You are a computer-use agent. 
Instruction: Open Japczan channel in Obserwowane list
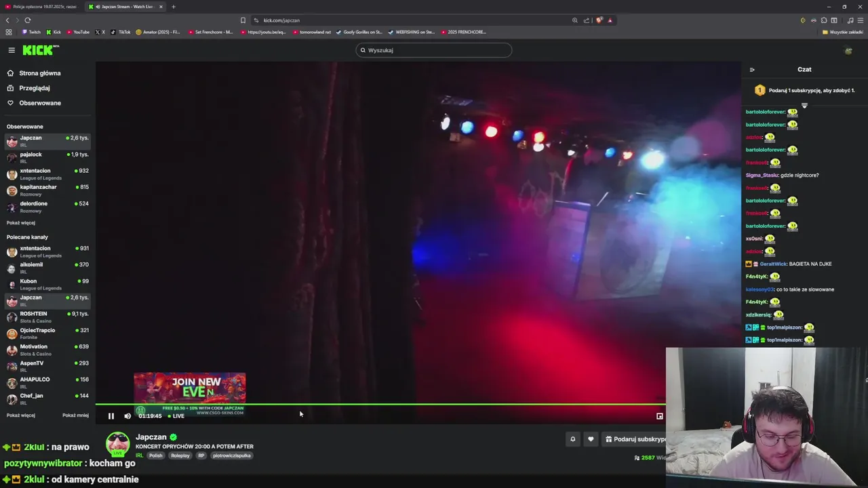pos(47,141)
